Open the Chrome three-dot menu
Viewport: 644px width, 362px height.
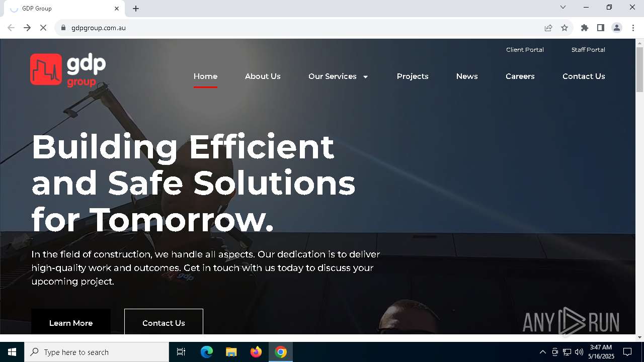(x=633, y=28)
